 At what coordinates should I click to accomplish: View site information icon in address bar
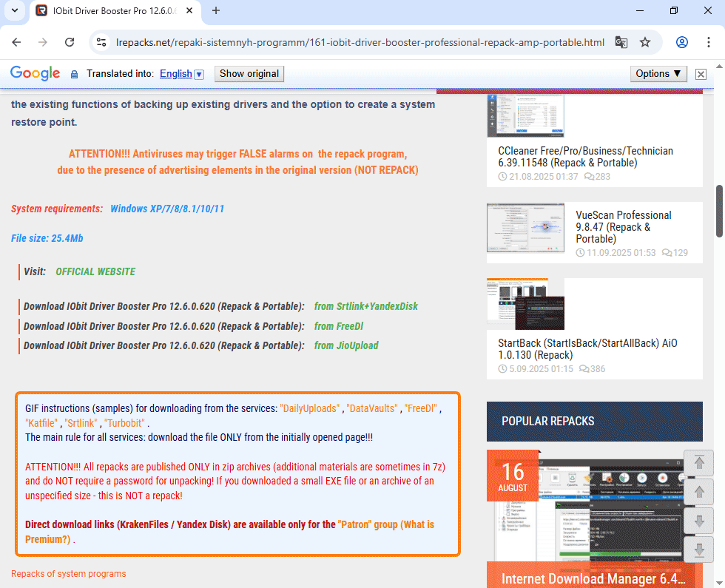coord(101,43)
